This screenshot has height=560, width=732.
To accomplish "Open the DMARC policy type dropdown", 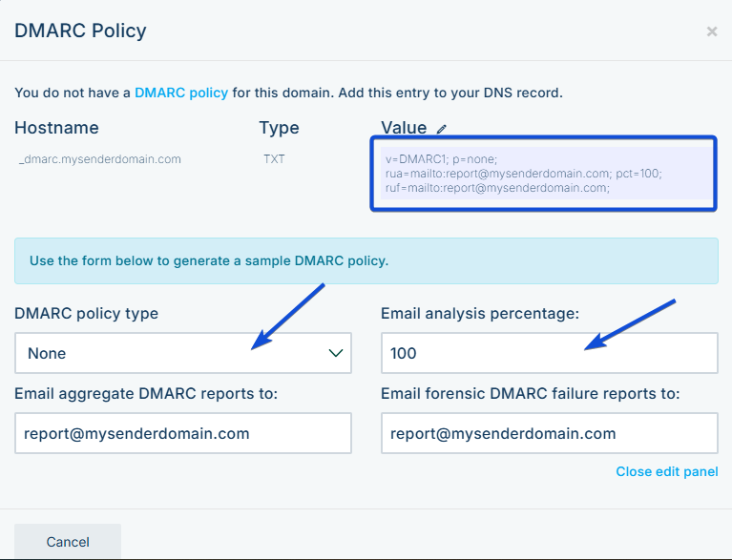I will click(x=183, y=353).
